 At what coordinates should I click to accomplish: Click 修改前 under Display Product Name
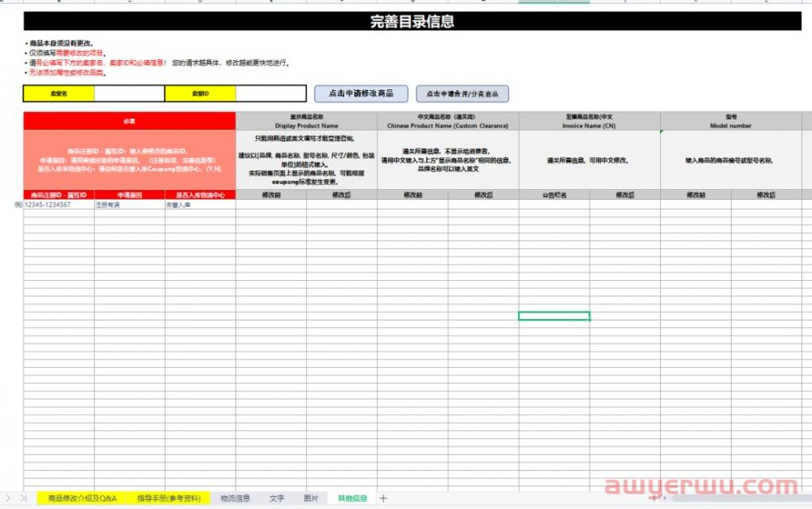[271, 195]
